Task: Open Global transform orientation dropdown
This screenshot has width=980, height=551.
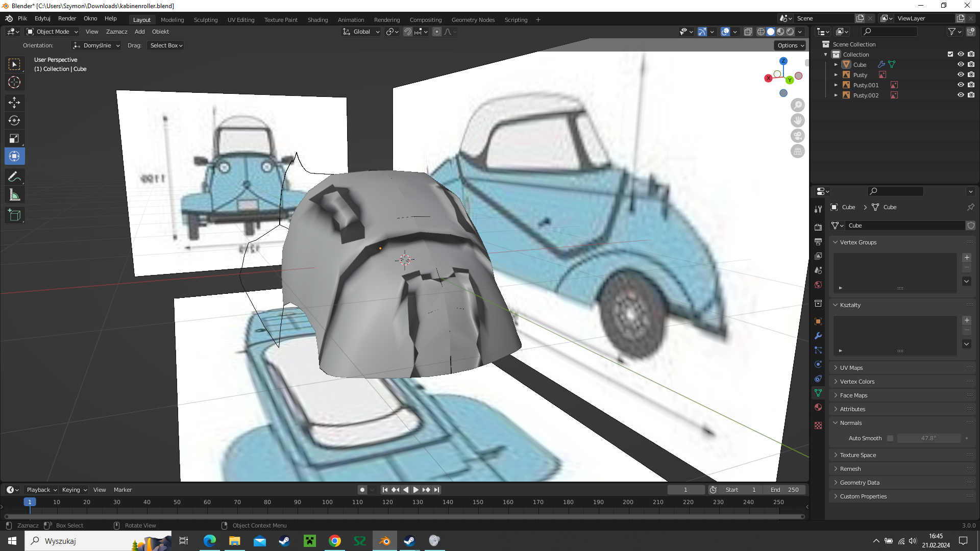Action: click(x=361, y=32)
